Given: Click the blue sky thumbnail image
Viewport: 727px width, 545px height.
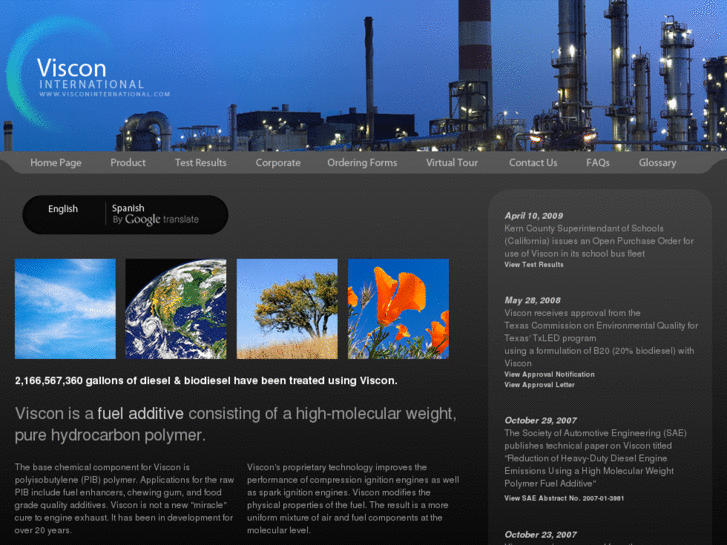Looking at the screenshot, I should 65,309.
